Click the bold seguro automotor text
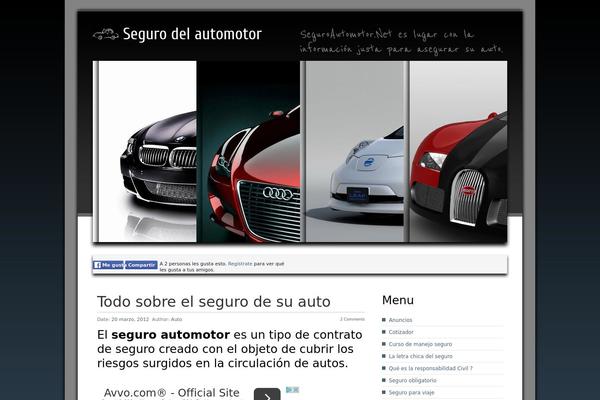 [171, 335]
